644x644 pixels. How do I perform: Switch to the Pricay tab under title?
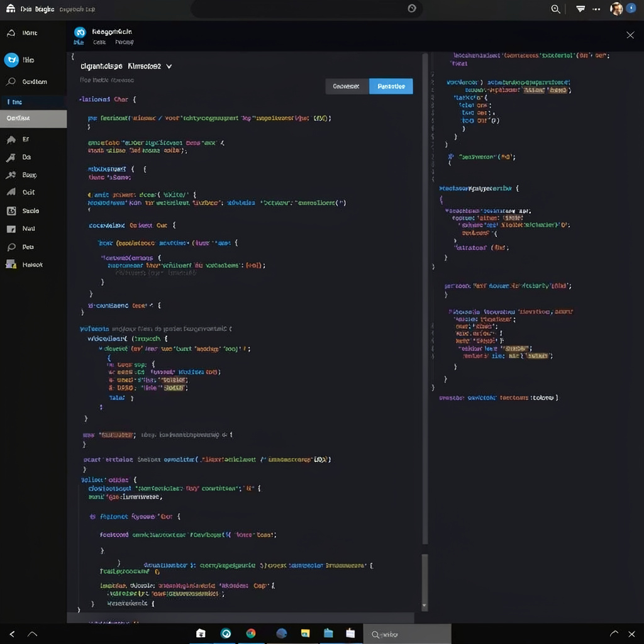124,42
